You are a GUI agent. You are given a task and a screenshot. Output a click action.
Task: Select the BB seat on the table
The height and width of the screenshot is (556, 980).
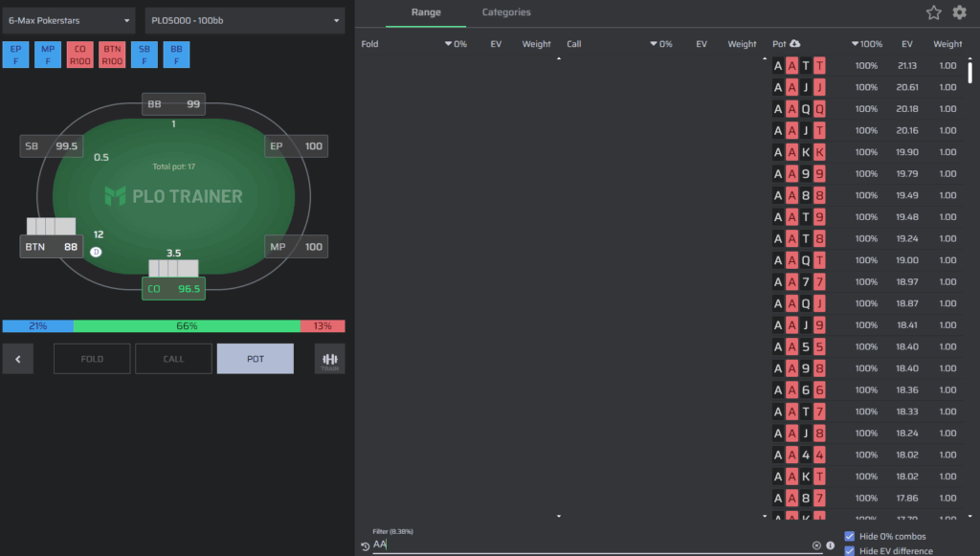[x=174, y=104]
